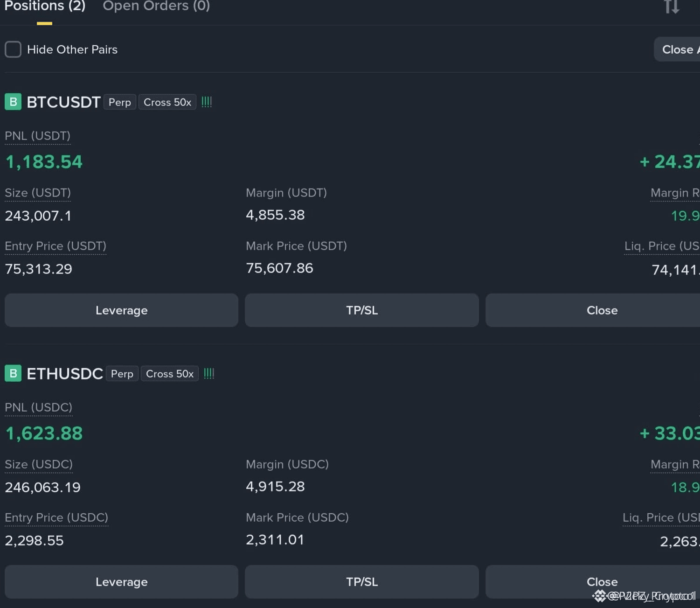
Task: Click the sort arrows icon at top right
Action: click(x=672, y=7)
